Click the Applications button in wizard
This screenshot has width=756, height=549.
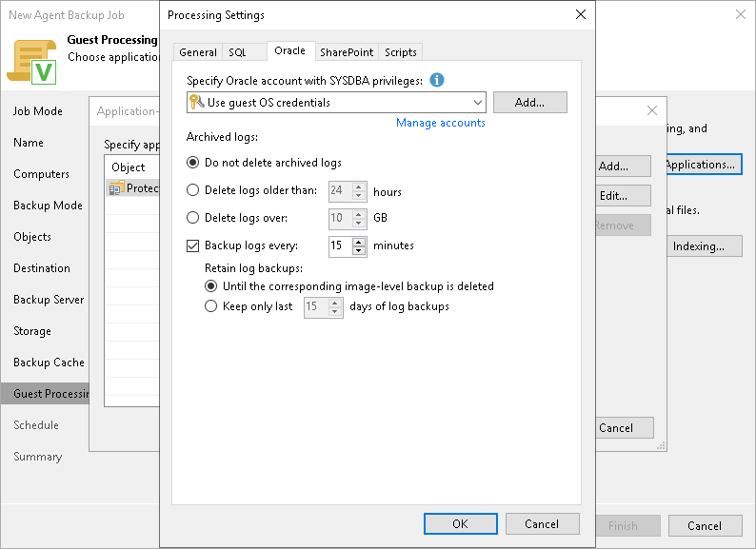(x=704, y=165)
